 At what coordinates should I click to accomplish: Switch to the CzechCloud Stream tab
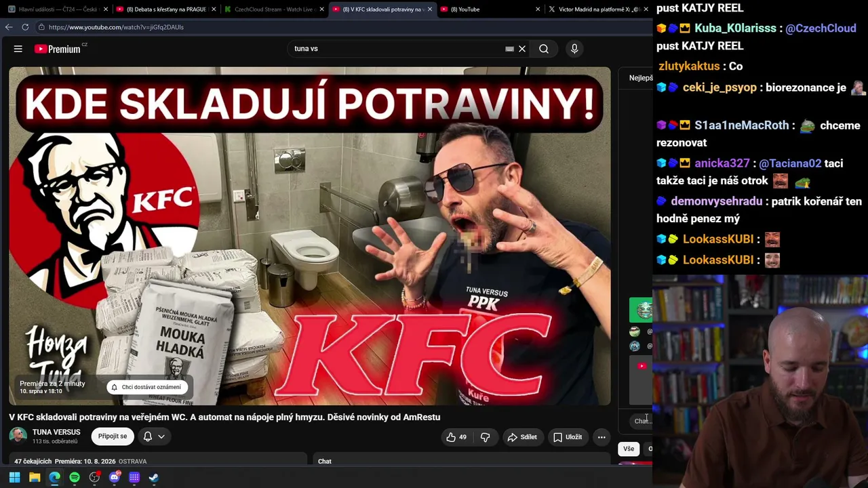point(273,9)
